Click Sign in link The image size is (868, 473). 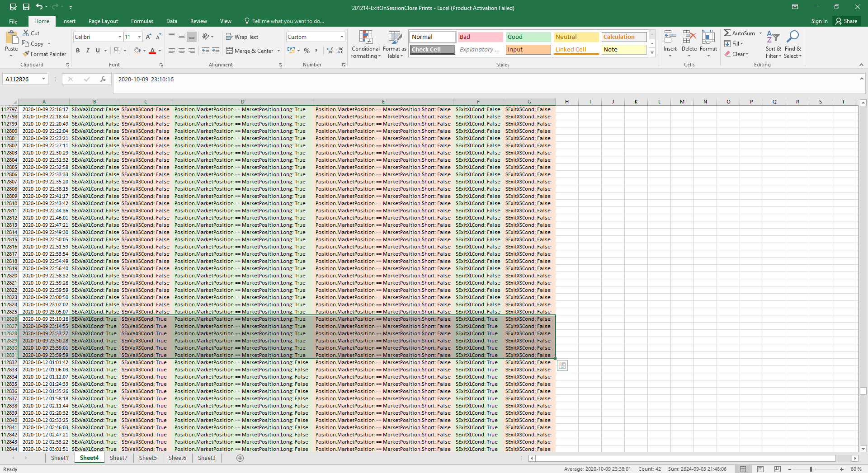tap(819, 21)
